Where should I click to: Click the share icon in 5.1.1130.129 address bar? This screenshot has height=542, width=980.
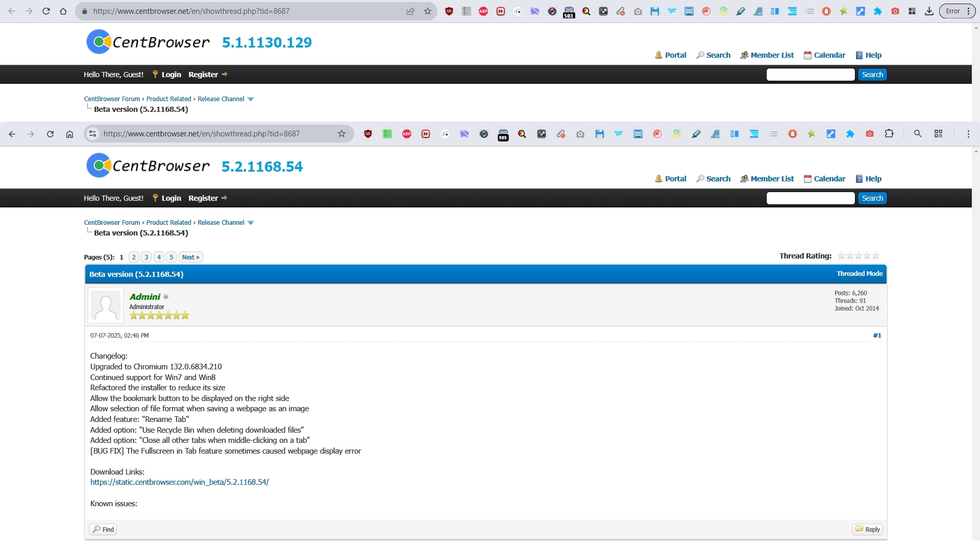point(410,11)
